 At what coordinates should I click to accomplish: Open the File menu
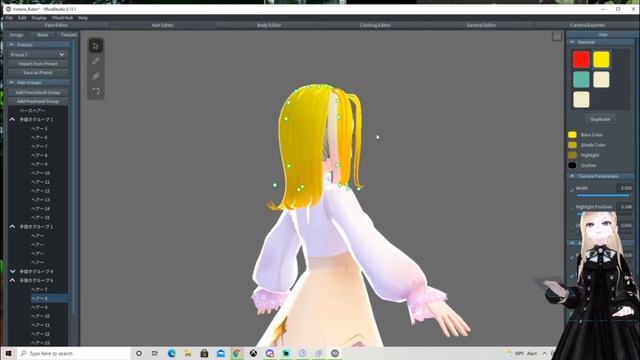[9, 18]
